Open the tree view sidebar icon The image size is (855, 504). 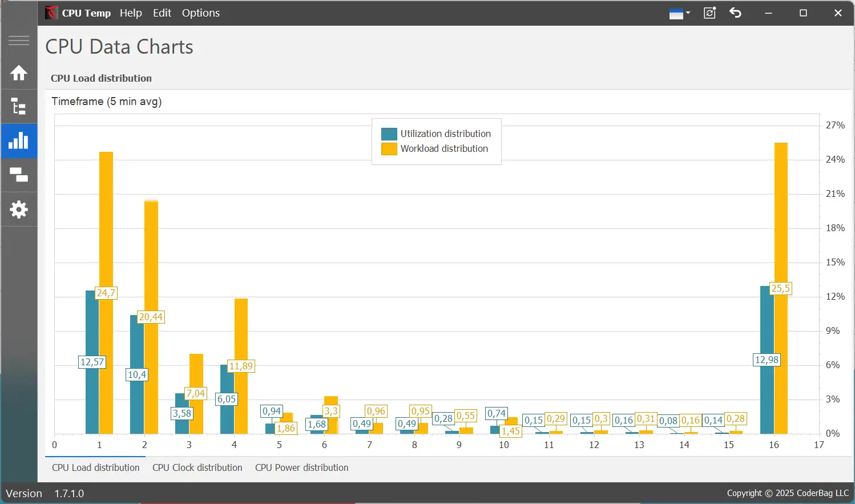[19, 107]
